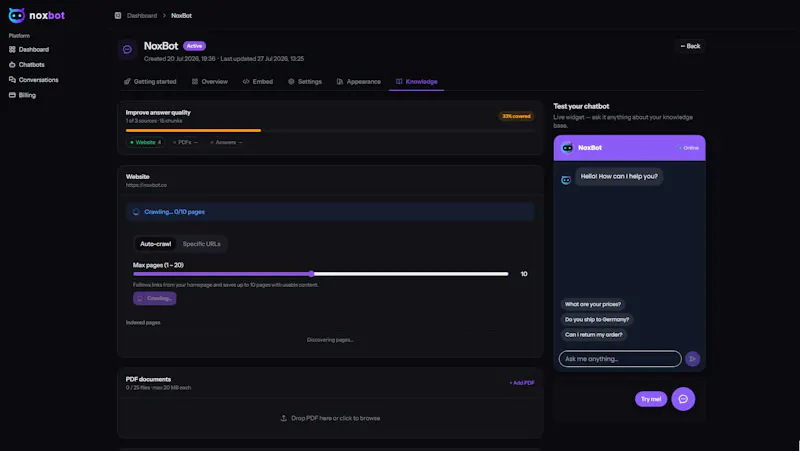Switch to the Overview tab
Screen dimensions: 800x451
(210, 82)
